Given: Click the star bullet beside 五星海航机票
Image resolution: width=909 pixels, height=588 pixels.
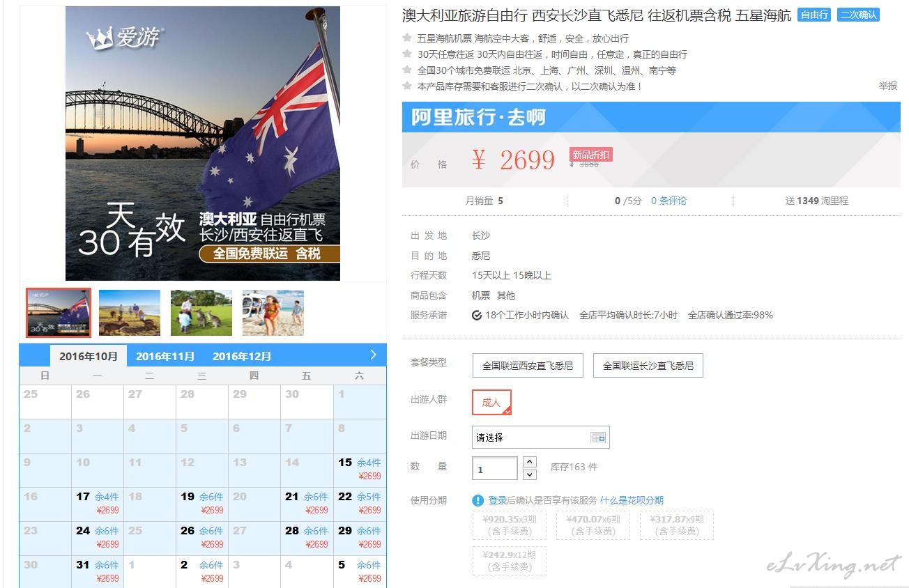Looking at the screenshot, I should click(407, 38).
